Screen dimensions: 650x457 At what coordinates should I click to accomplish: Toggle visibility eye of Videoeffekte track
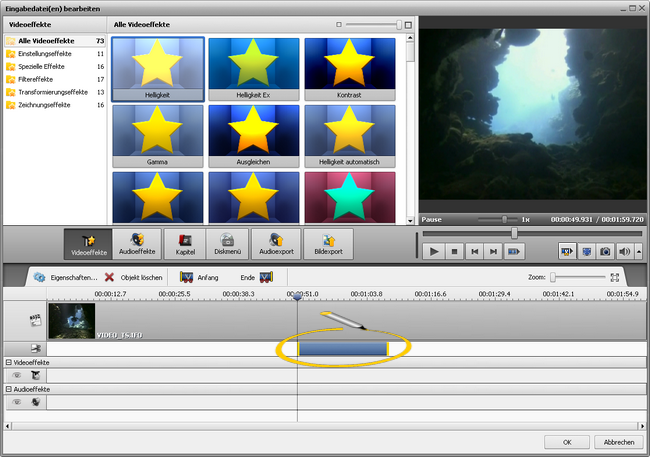coord(16,375)
